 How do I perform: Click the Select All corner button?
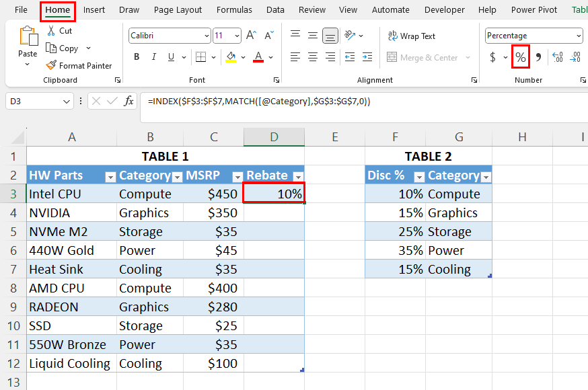(x=17, y=137)
